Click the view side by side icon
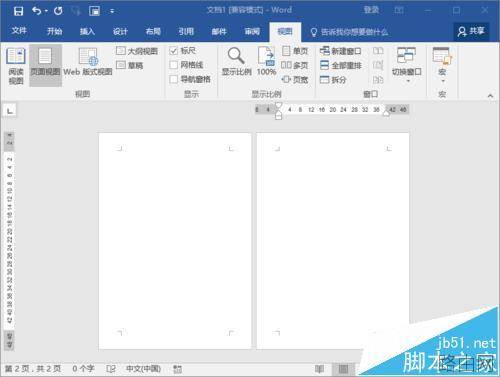Image resolution: width=500 pixels, height=377 pixels. (378, 51)
